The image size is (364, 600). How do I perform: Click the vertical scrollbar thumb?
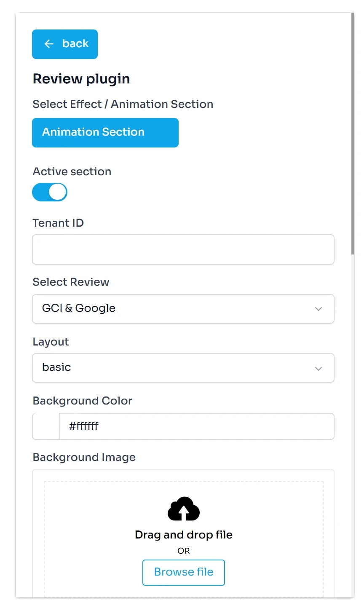[x=353, y=134]
